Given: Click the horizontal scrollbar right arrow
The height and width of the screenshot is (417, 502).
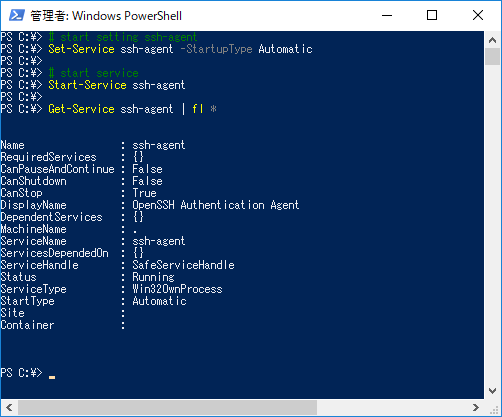Looking at the screenshot, I should coord(476,407).
